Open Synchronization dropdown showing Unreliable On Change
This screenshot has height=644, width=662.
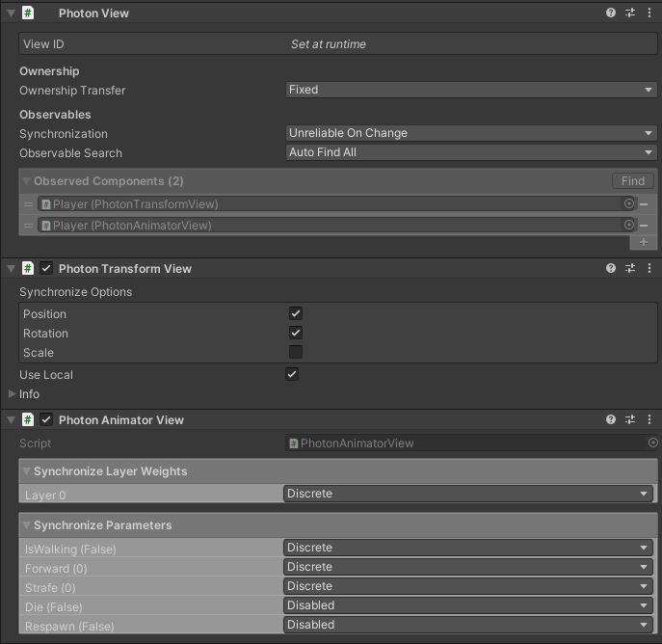click(x=471, y=133)
